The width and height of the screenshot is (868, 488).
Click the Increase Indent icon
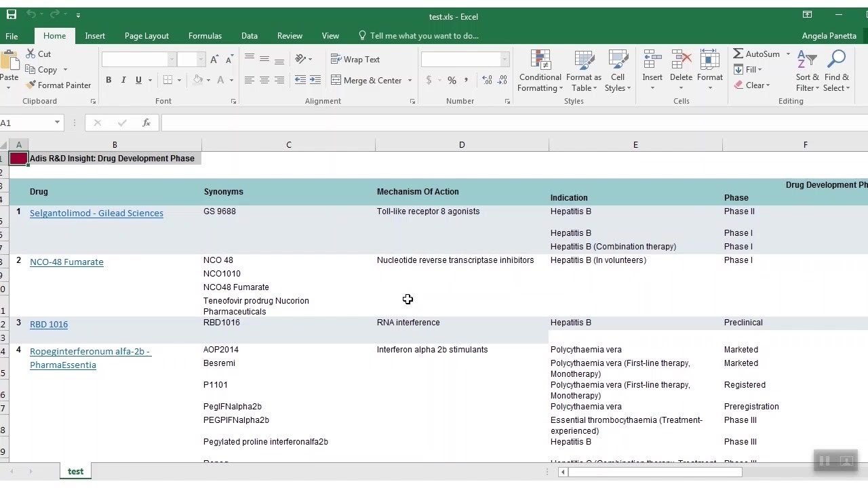coord(315,80)
